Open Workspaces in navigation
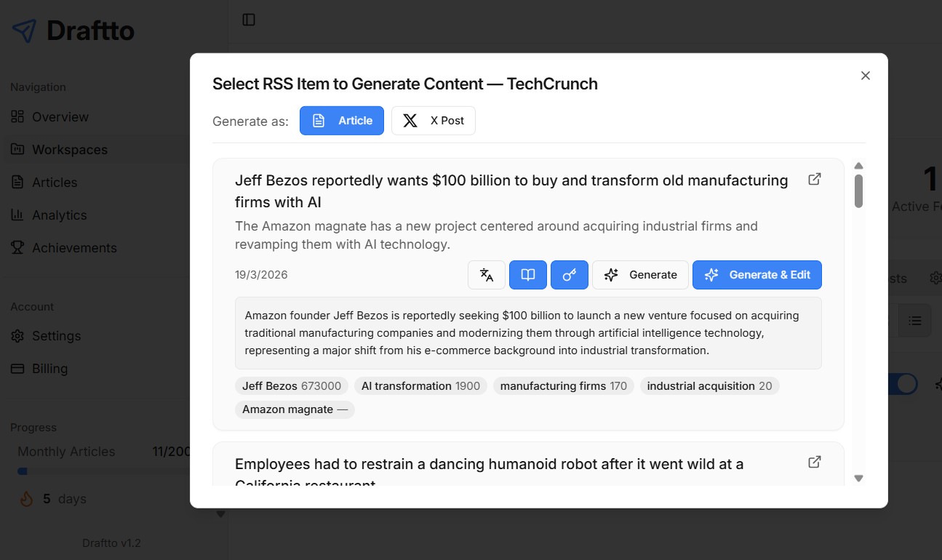942x560 pixels. (x=69, y=150)
